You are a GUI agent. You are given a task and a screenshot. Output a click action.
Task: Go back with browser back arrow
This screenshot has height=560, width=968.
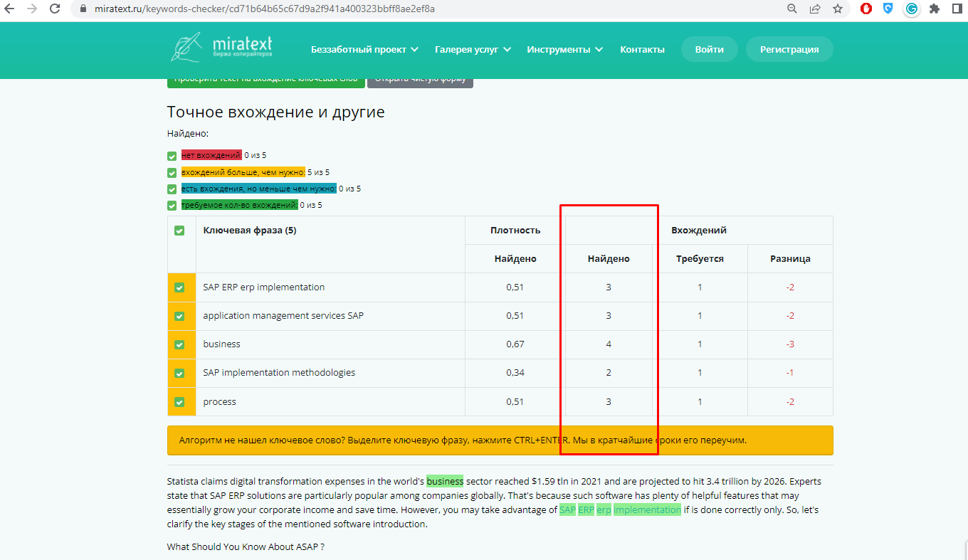coord(11,9)
